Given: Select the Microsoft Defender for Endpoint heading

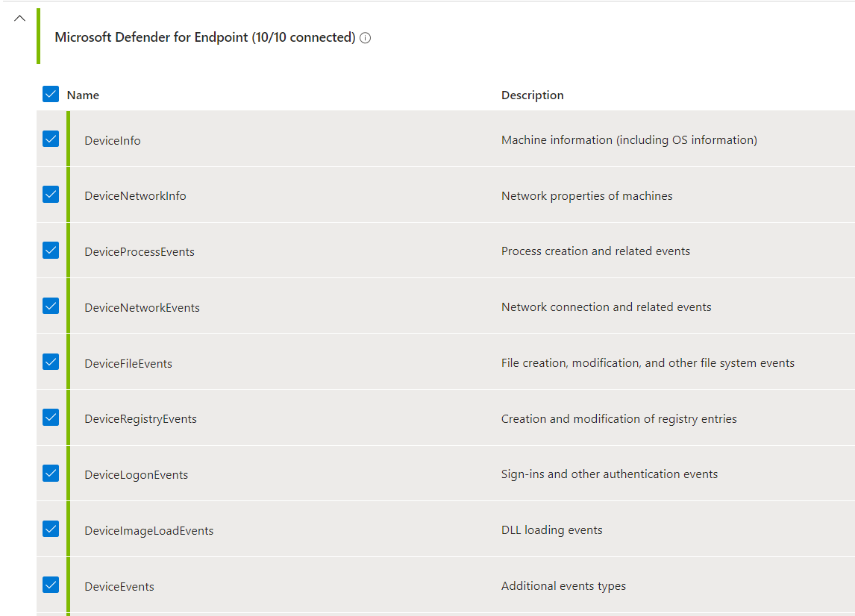Looking at the screenshot, I should (204, 37).
